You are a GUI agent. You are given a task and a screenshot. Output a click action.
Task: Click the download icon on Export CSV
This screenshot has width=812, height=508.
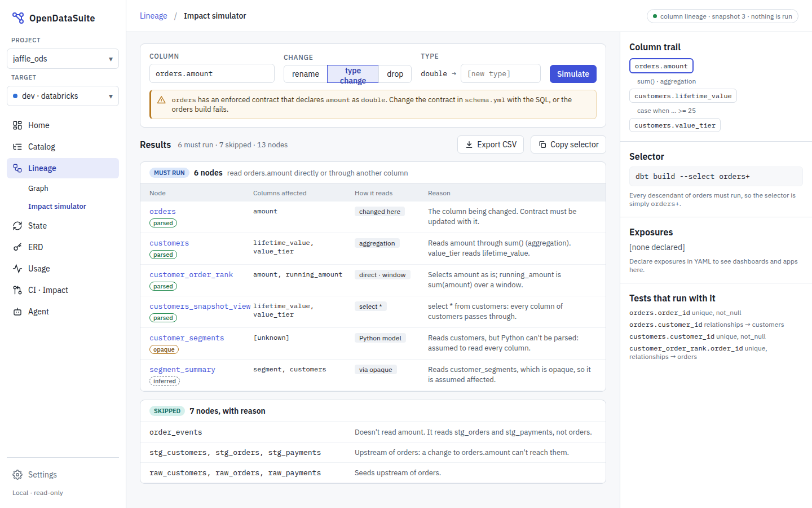click(x=469, y=144)
